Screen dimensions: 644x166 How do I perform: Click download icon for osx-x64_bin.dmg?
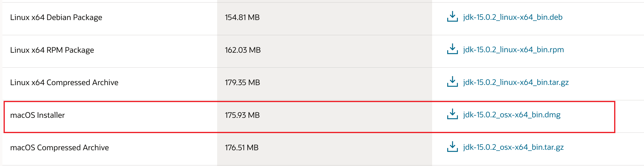click(x=452, y=114)
